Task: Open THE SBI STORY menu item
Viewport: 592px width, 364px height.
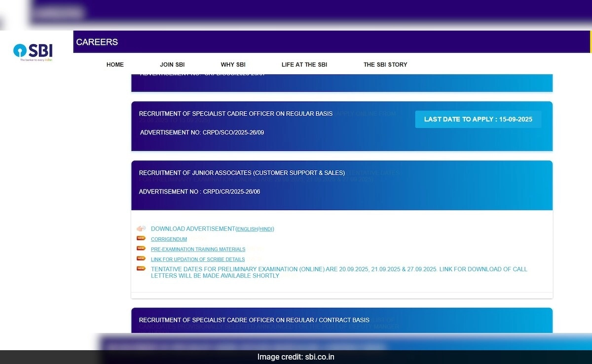Action: point(385,65)
